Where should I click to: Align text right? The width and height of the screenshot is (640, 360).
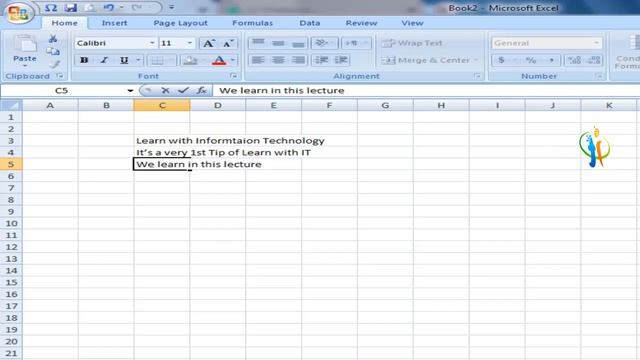[x=298, y=60]
